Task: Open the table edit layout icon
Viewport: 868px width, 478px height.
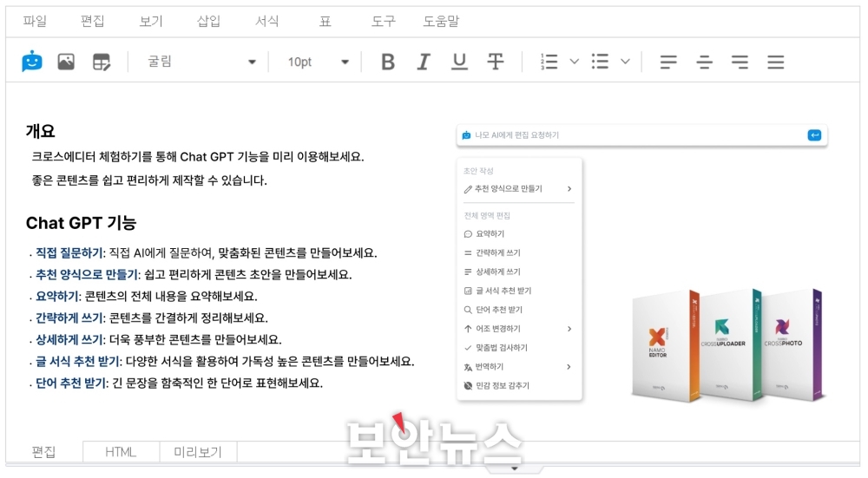Action: 102,62
